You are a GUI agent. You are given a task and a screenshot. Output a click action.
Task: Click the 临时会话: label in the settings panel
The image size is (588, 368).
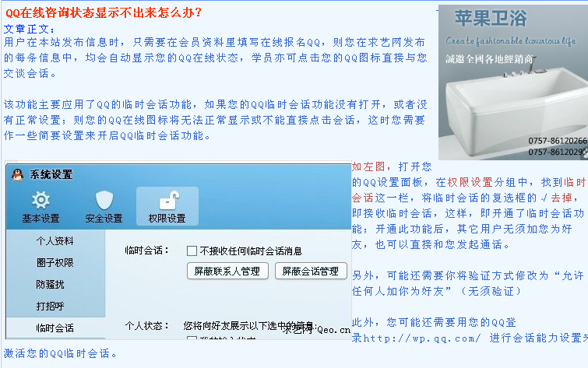click(x=147, y=251)
